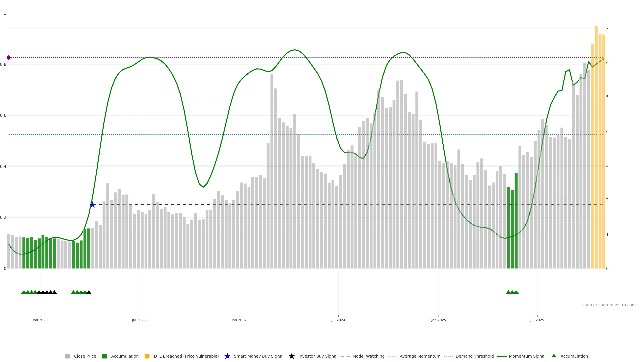Click Average Momentum dotted legend line
Screen dimensions: 644x362
click(392, 356)
